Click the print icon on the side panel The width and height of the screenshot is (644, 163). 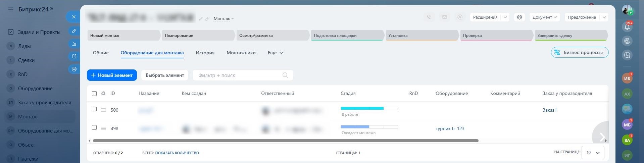(x=74, y=69)
